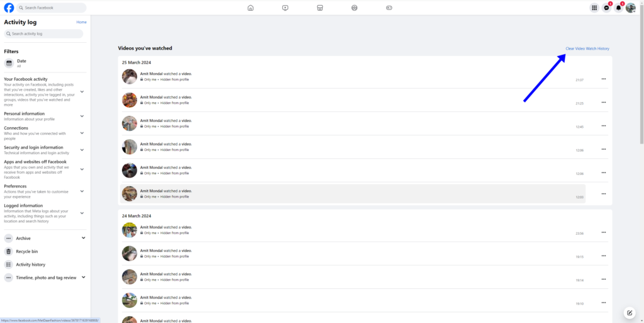Open the apps grid menu icon
The image size is (644, 323).
[594, 8]
